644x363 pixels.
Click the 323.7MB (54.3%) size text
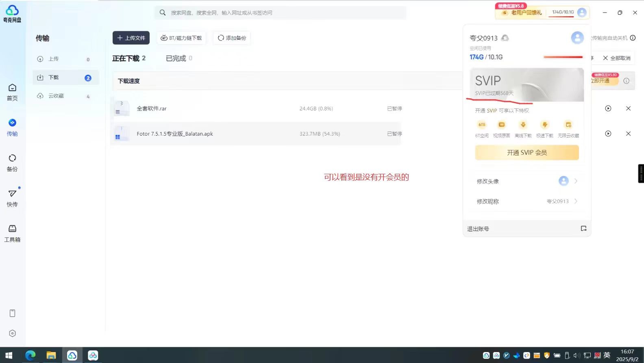pyautogui.click(x=320, y=134)
